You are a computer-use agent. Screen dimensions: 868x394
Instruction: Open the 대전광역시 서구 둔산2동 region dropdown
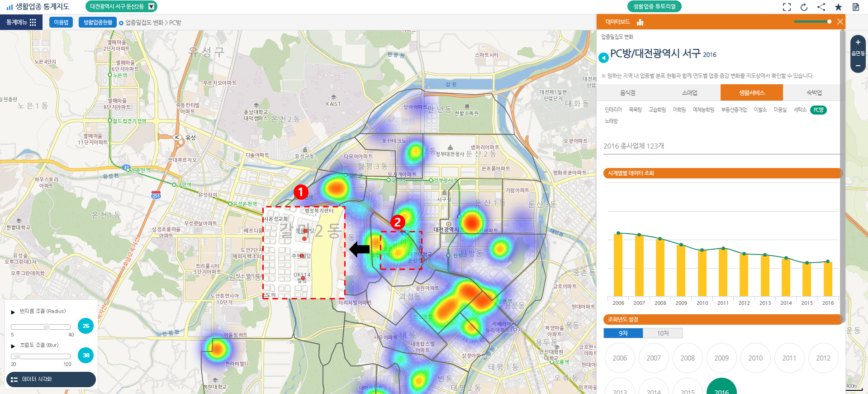[x=152, y=6]
